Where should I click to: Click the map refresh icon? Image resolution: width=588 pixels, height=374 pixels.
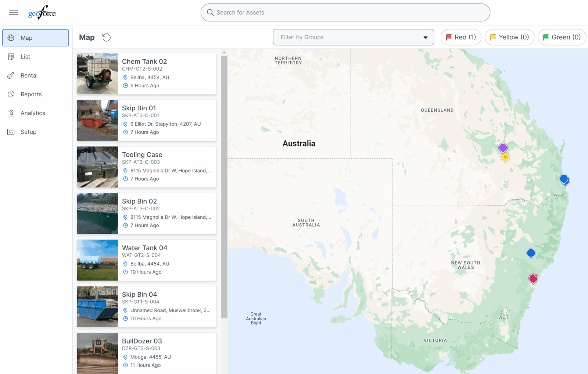[106, 38]
